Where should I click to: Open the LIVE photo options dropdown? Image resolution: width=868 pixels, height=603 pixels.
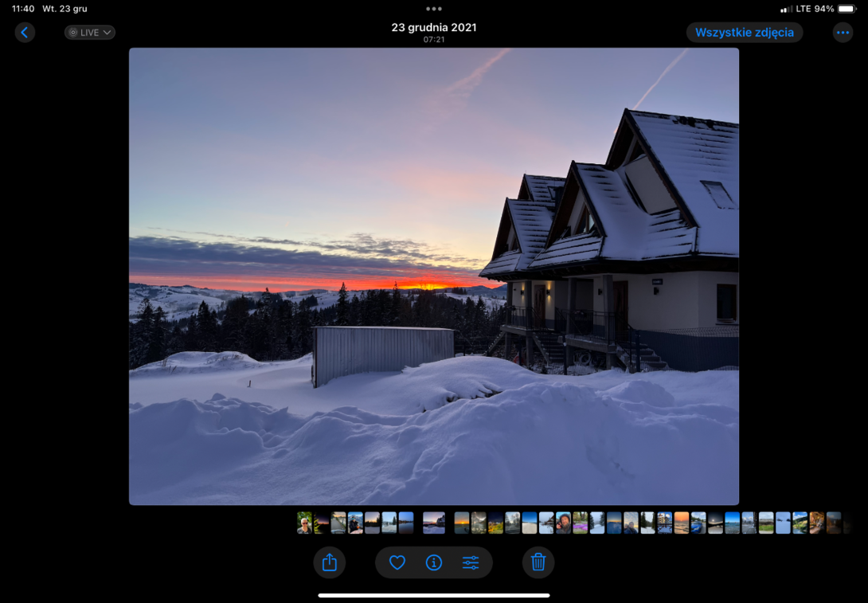tap(90, 33)
